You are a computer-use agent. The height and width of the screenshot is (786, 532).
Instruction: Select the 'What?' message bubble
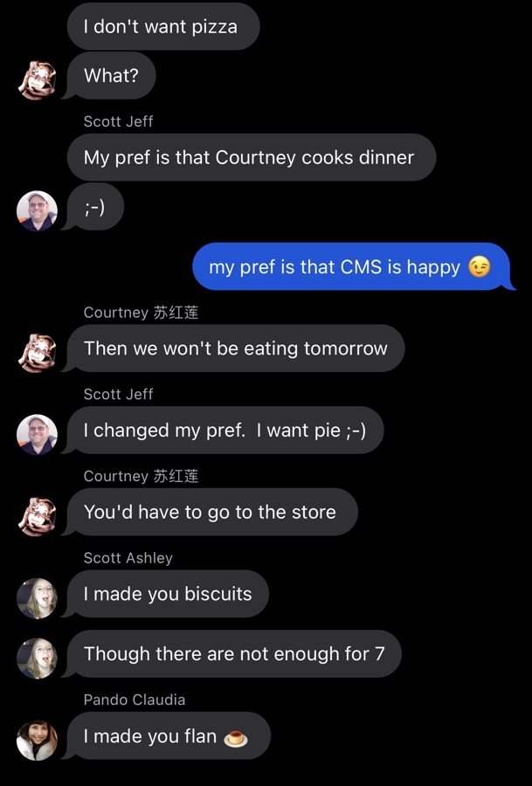point(111,76)
